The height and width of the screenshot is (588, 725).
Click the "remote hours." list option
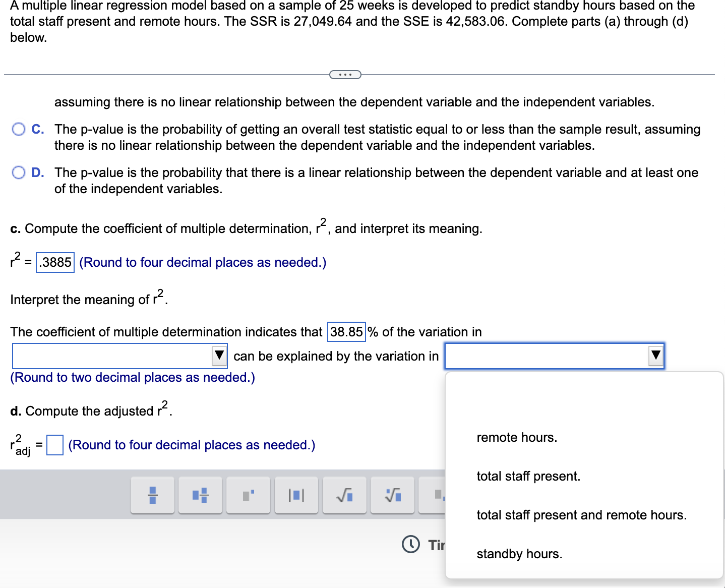(x=516, y=437)
